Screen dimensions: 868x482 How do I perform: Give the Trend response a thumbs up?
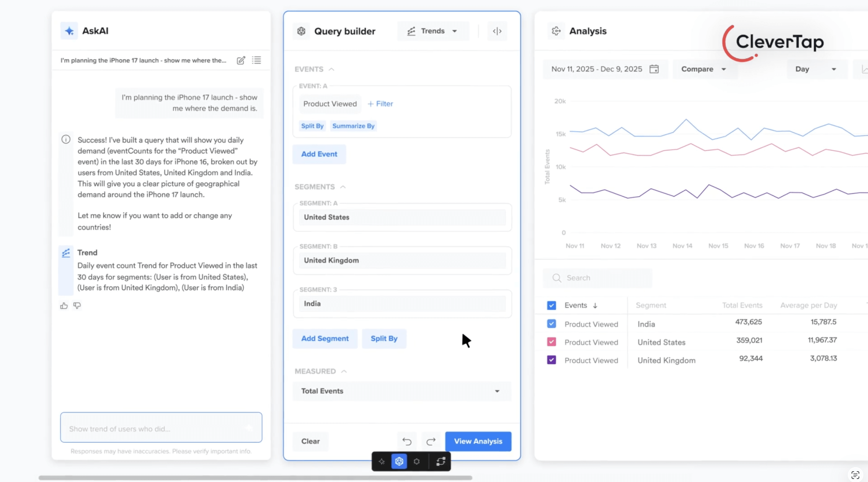tap(64, 305)
